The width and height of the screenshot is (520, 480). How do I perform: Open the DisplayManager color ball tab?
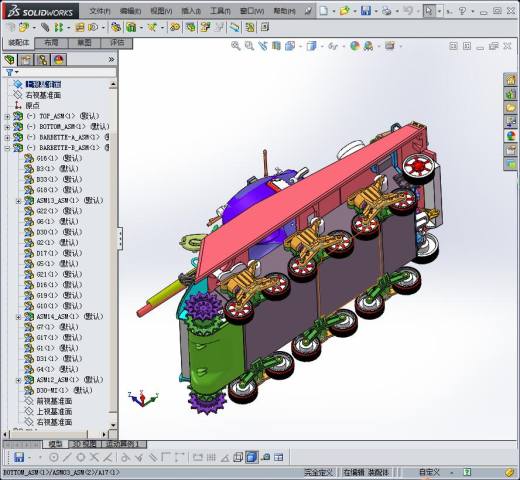tap(59, 60)
